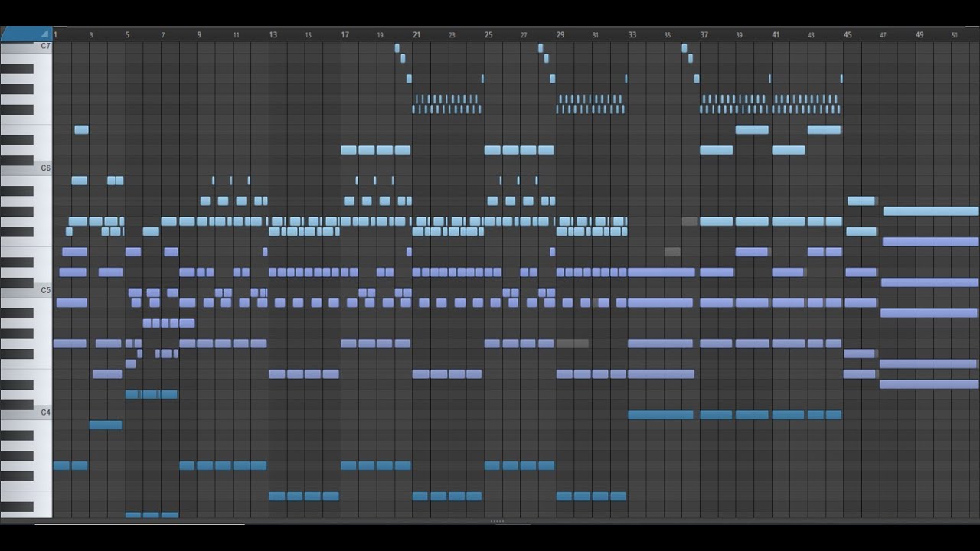The height and width of the screenshot is (551, 980).
Task: Jump to bar 9 on the timeline ruler
Action: point(199,34)
